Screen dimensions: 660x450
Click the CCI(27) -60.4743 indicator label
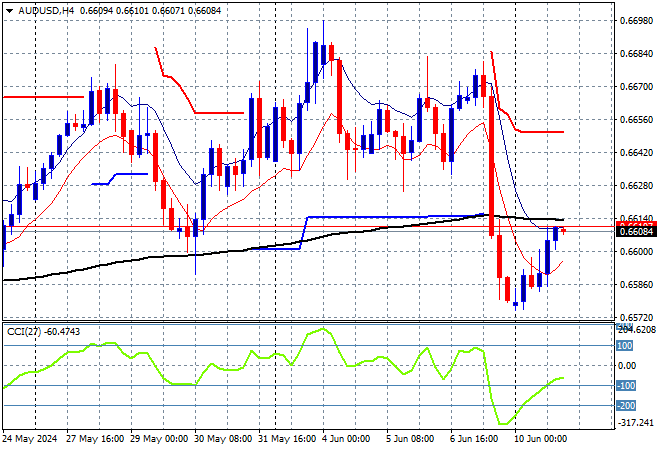43,332
